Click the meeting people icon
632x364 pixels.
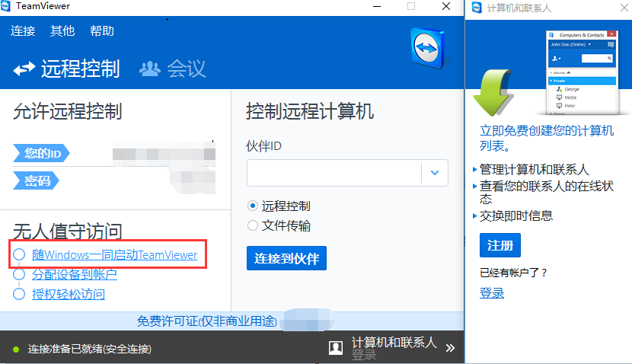tap(150, 69)
